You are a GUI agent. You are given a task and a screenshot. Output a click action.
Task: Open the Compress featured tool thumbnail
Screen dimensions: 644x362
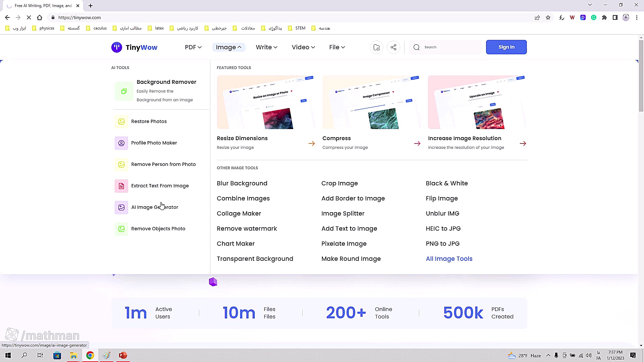click(x=371, y=102)
